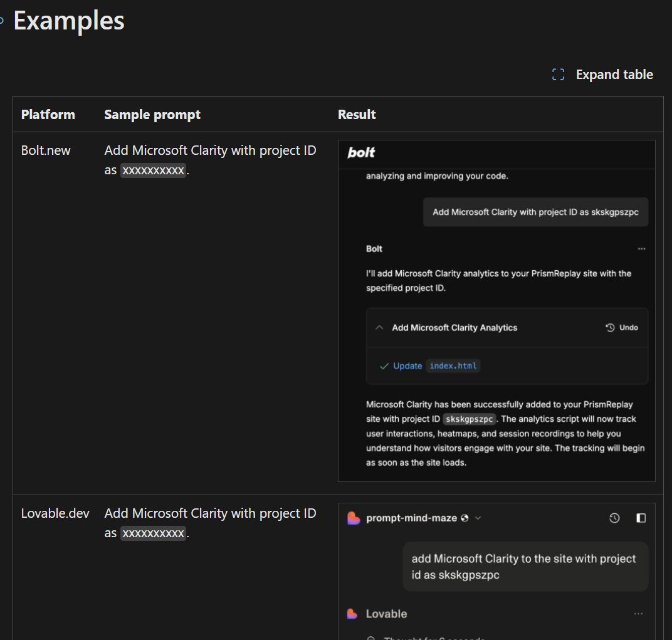This screenshot has width=672, height=640.
Task: Click the globe icon next to prompt-mind-maze
Action: [x=465, y=518]
